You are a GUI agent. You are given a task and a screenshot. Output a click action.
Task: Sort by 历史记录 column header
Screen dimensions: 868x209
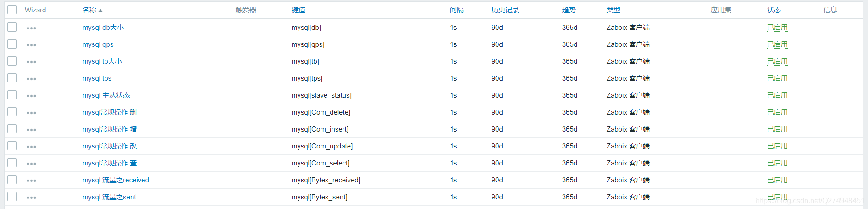click(x=505, y=10)
